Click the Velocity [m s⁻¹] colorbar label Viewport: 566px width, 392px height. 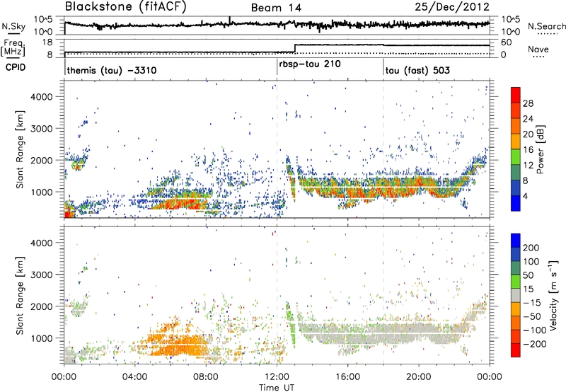[553, 296]
